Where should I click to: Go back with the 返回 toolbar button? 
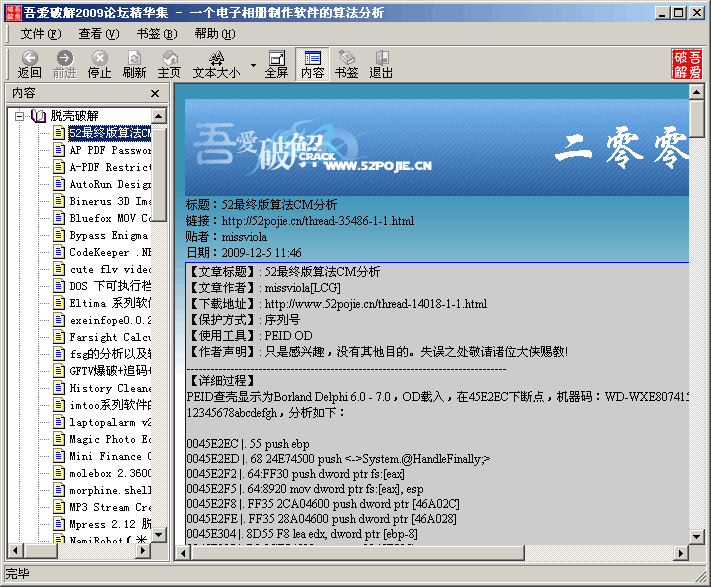pyautogui.click(x=29, y=65)
